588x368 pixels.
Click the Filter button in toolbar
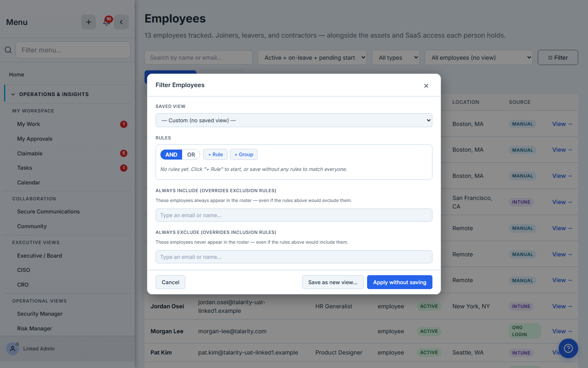pyautogui.click(x=558, y=58)
